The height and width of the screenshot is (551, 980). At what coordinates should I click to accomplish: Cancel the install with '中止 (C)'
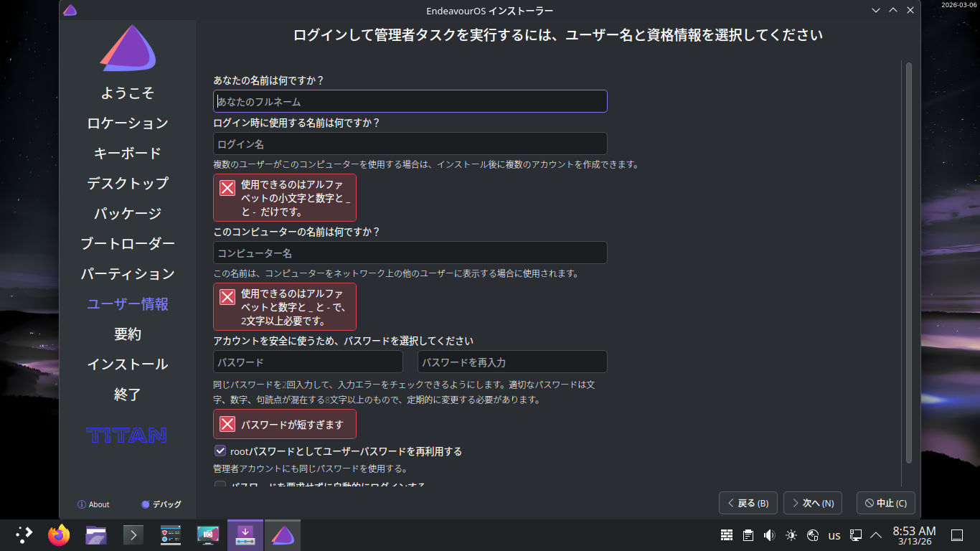tap(886, 503)
